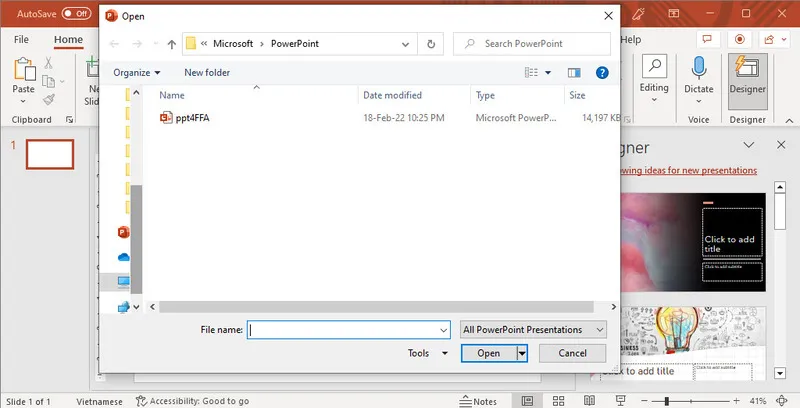
Task: Start Dictate microphone
Action: tap(698, 68)
